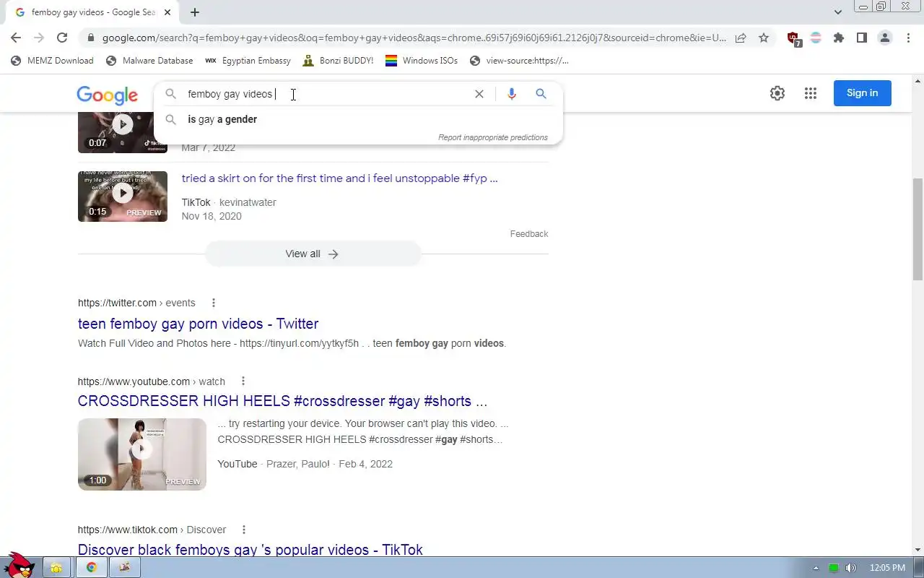This screenshot has height=578, width=924.
Task: Click the 12:05 PM taskbar clock
Action: point(887,568)
